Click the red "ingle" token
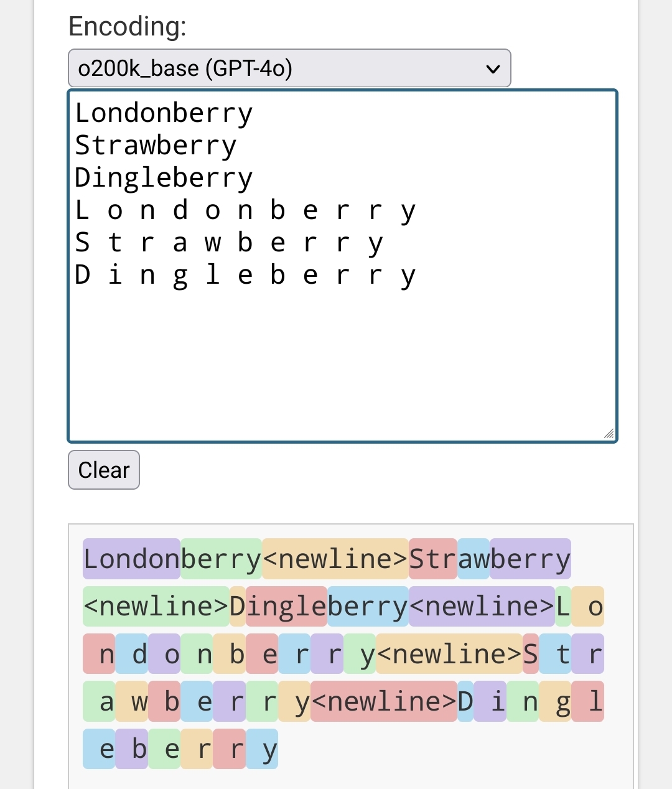The height and width of the screenshot is (789, 672). [x=286, y=606]
